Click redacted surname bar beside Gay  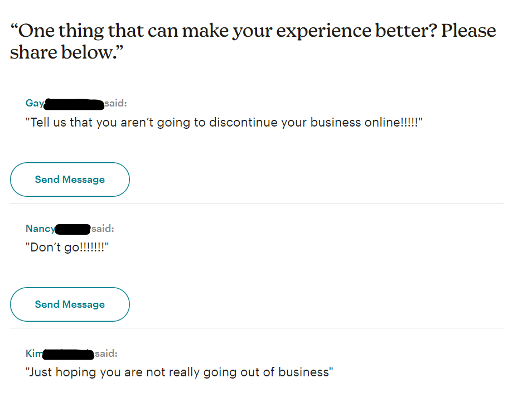[74, 104]
